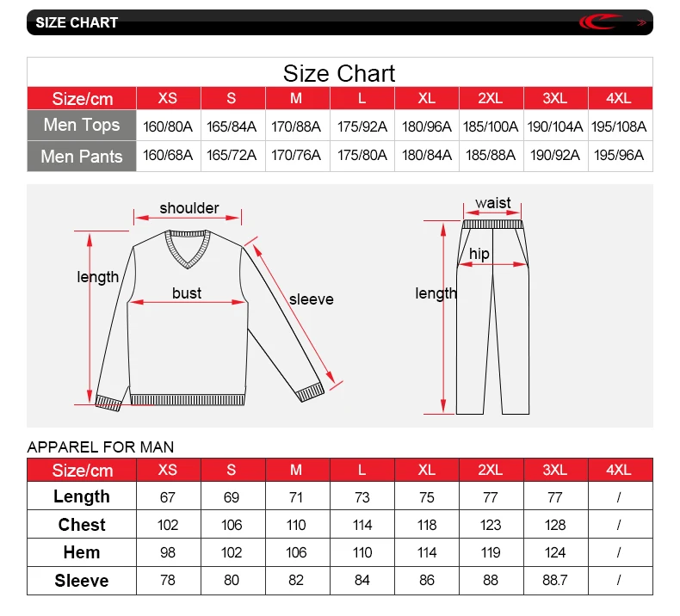Image resolution: width=680 pixels, height=616 pixels.
Task: Click the '195/108A' cell in Men Tops
Action: pos(619,126)
